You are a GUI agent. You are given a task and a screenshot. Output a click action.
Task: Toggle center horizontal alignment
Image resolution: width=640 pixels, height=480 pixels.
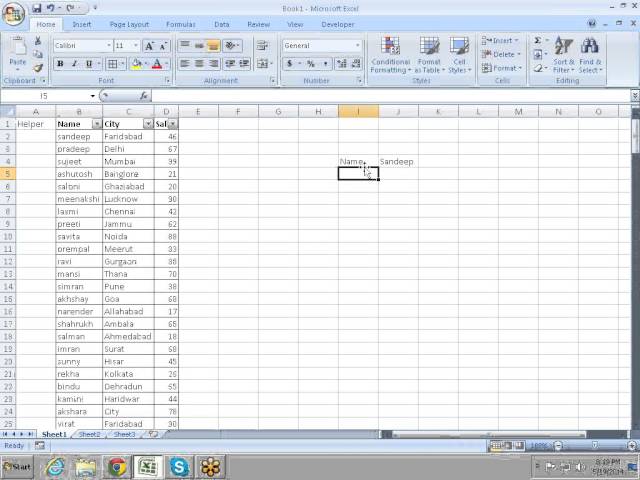[199, 64]
